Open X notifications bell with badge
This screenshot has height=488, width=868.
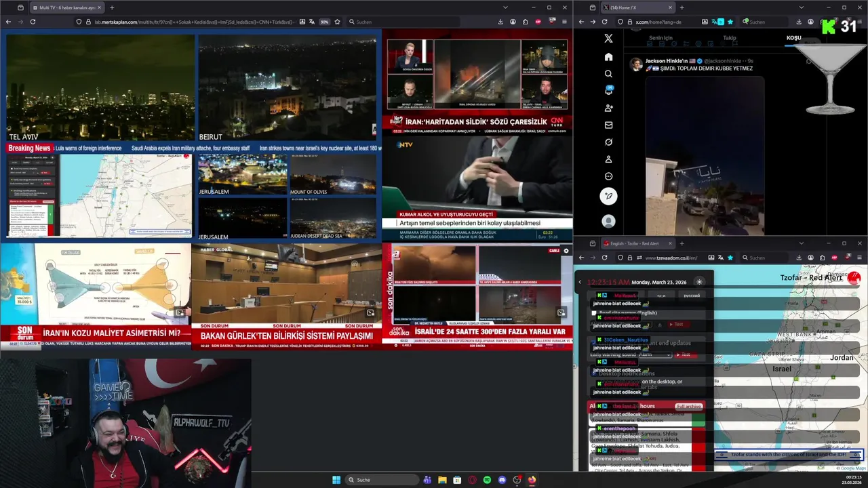coord(608,91)
